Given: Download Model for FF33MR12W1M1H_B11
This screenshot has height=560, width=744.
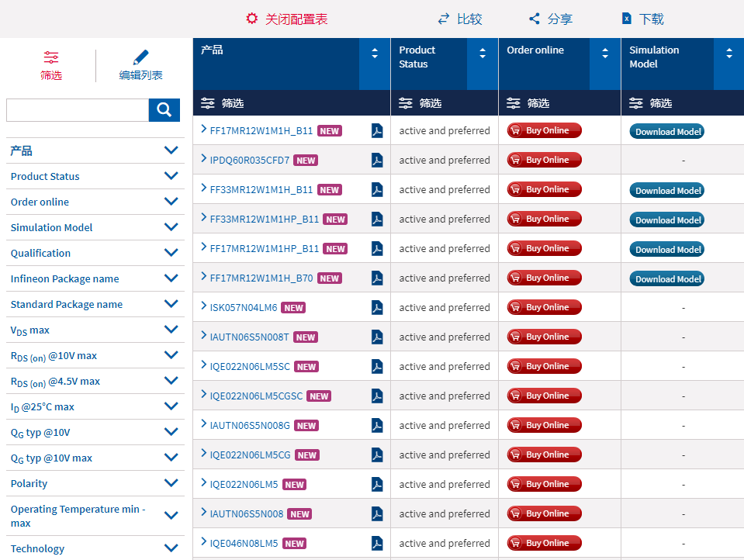Looking at the screenshot, I should click(666, 190).
